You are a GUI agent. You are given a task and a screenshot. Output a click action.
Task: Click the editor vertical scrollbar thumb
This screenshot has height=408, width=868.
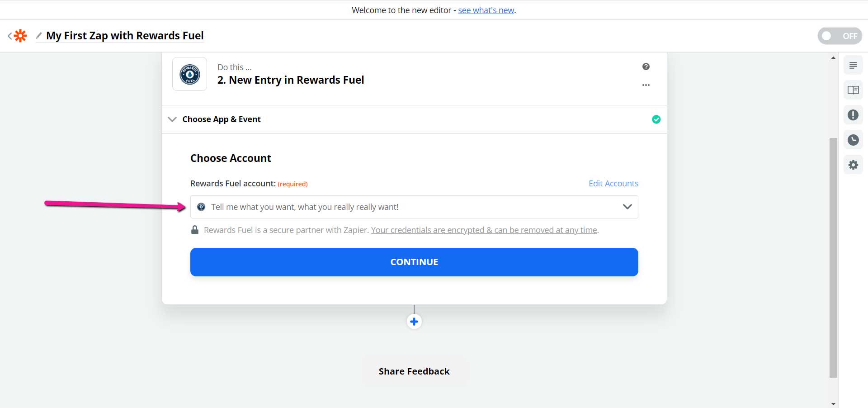(833, 257)
